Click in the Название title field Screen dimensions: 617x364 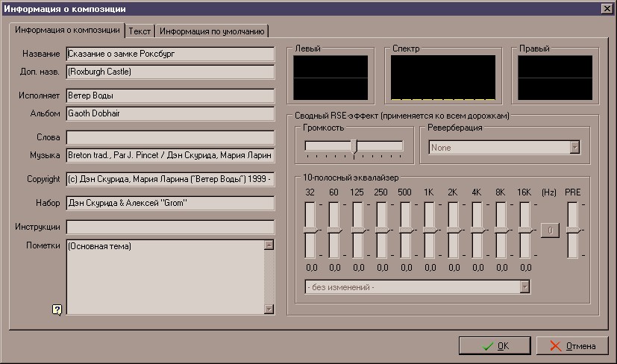coord(170,54)
